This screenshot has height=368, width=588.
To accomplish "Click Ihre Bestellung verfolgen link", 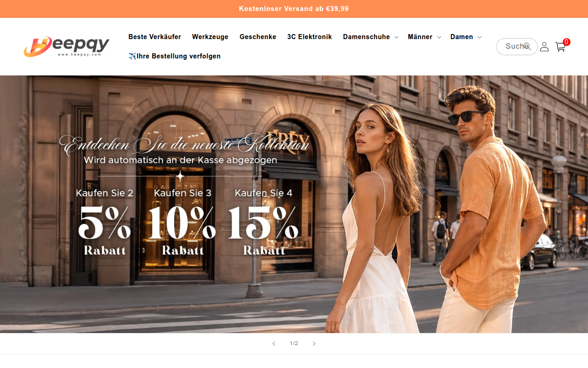I will (175, 56).
